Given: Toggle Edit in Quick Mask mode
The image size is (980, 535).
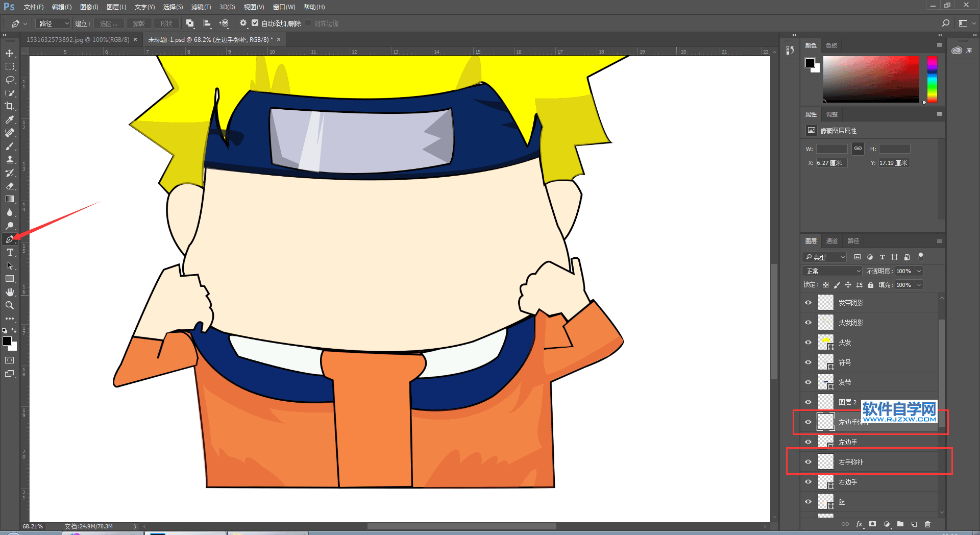Looking at the screenshot, I should point(10,360).
